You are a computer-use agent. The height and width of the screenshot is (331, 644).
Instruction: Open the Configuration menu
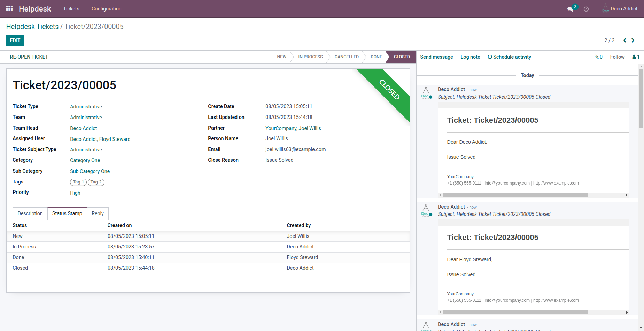[107, 9]
